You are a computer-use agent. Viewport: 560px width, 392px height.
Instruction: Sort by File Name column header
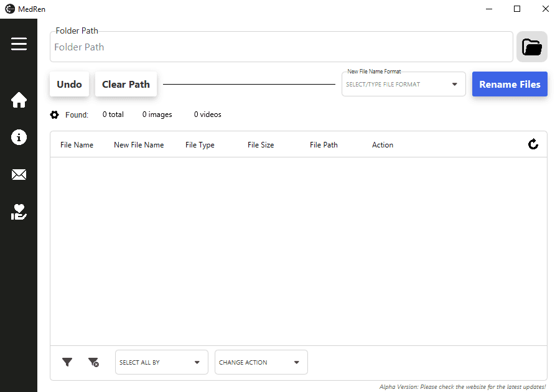77,145
